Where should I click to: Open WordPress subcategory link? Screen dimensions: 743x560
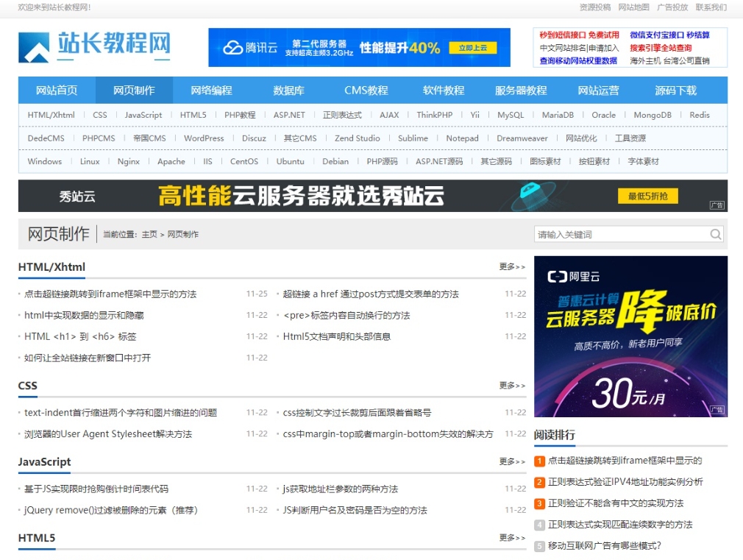(x=204, y=138)
